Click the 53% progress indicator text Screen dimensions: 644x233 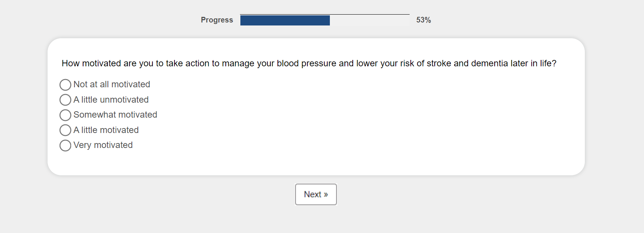(x=423, y=20)
